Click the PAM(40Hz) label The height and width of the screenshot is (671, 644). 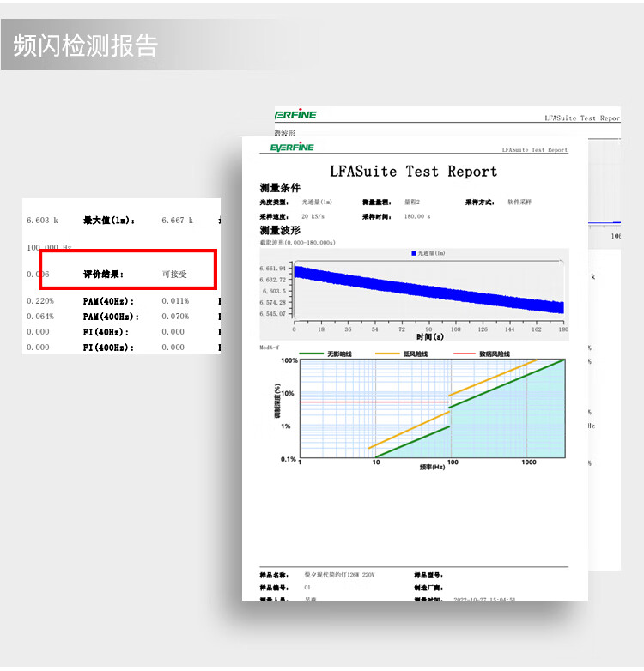[108, 301]
